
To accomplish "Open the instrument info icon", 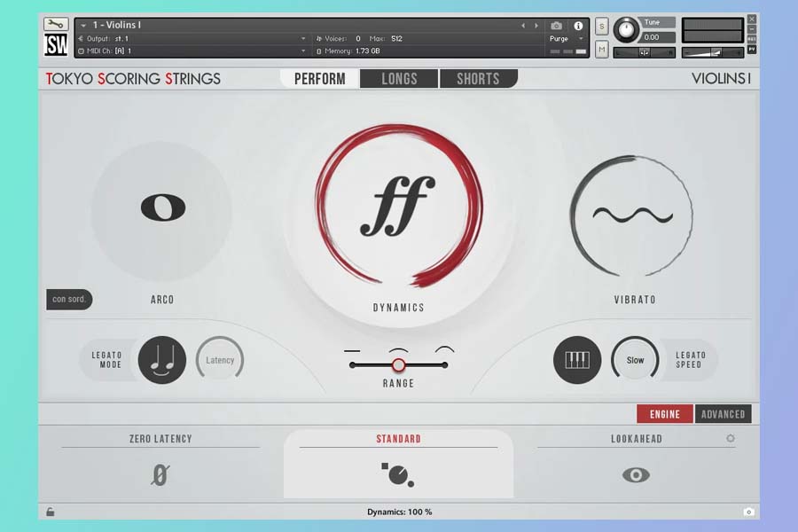I will tap(578, 26).
